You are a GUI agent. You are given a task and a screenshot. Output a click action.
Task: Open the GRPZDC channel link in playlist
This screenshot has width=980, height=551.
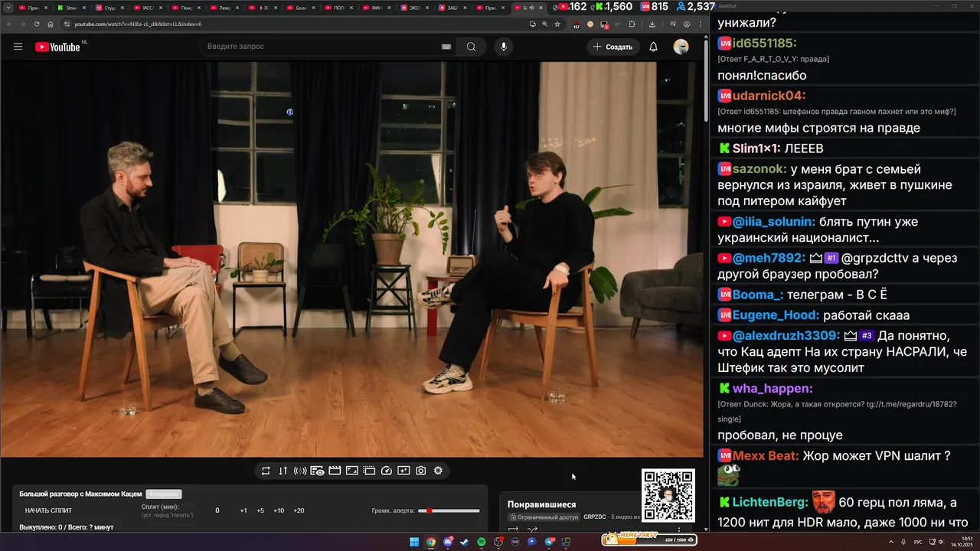click(594, 517)
